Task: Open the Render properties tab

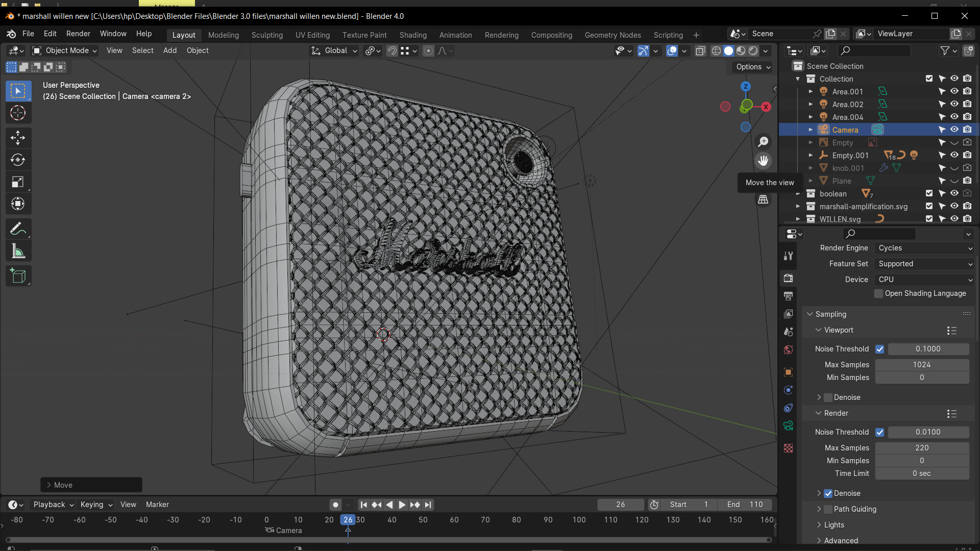Action: coord(789,278)
